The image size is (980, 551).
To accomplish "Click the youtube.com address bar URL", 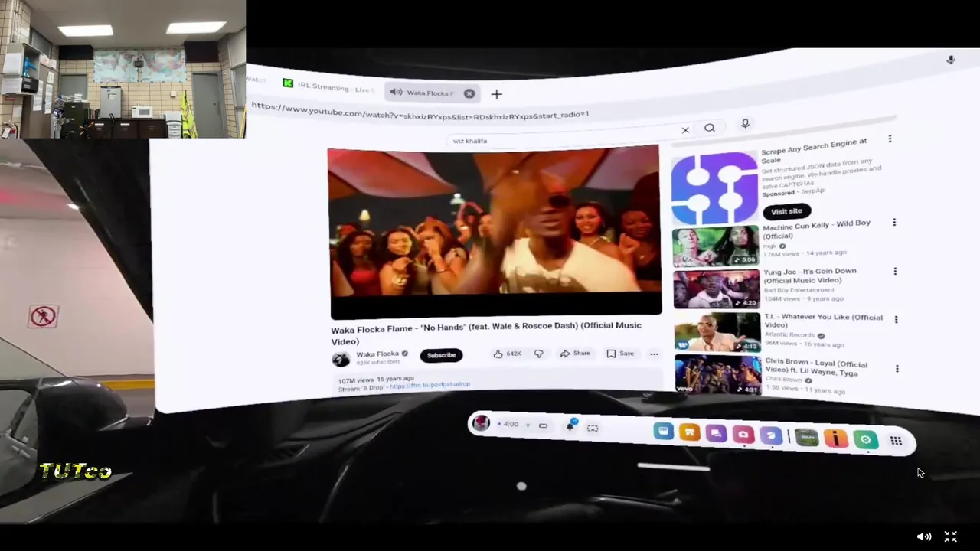I will pos(420,110).
